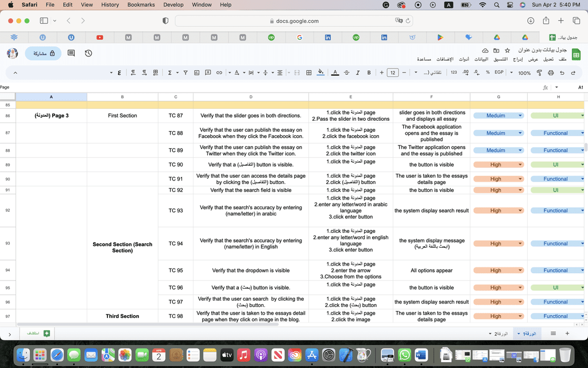Open the ملف (File) menu
This screenshot has height=368, width=588.
click(x=563, y=59)
